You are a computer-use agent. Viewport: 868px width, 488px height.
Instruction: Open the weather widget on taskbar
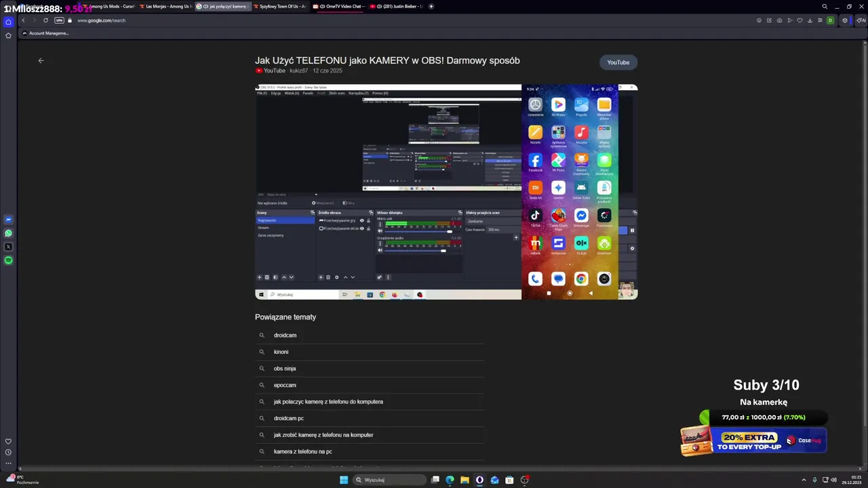pos(22,479)
